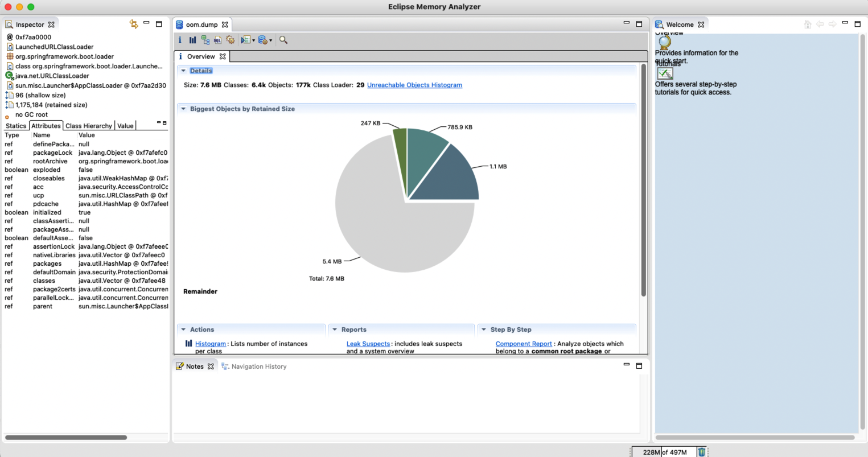Collapse the Reports section
The image size is (868, 457).
point(335,330)
